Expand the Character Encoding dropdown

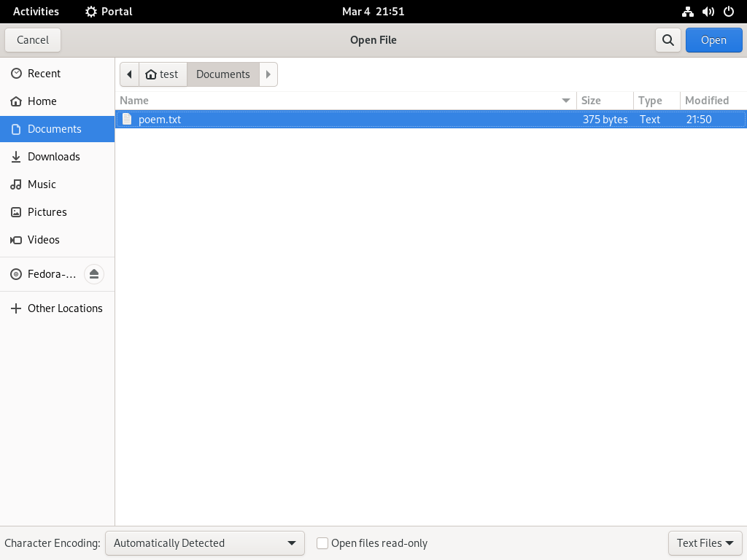coord(205,543)
